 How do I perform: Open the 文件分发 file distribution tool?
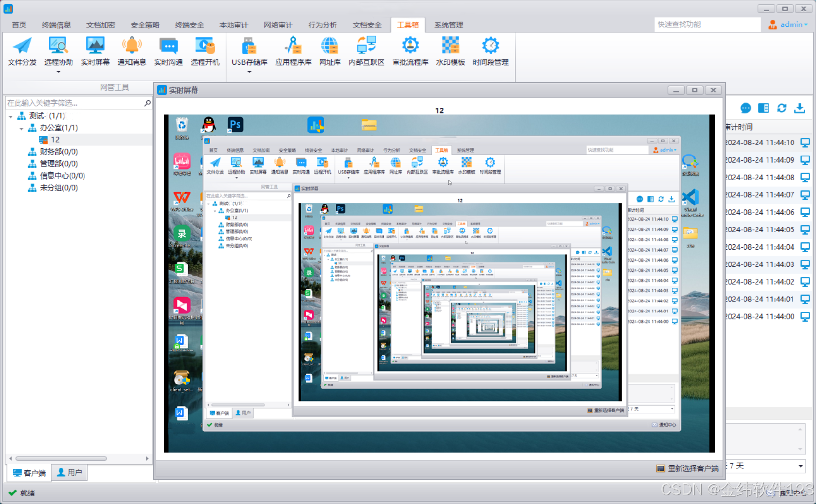pos(22,51)
